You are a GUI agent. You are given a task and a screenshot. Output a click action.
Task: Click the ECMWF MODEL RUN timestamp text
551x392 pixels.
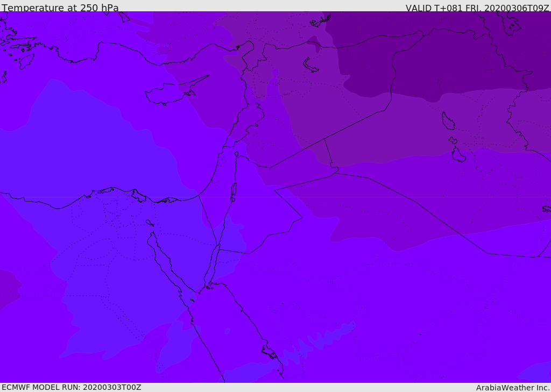(71, 387)
